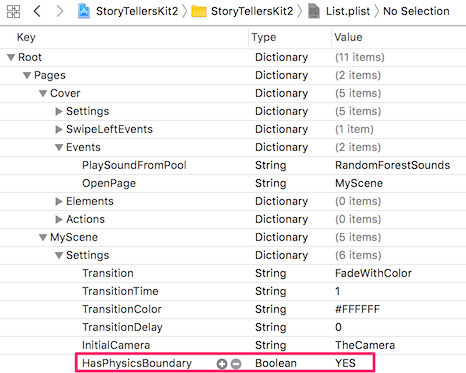Screen dimensions: 466x373
Task: Select the OpenPage key
Action: pos(109,183)
